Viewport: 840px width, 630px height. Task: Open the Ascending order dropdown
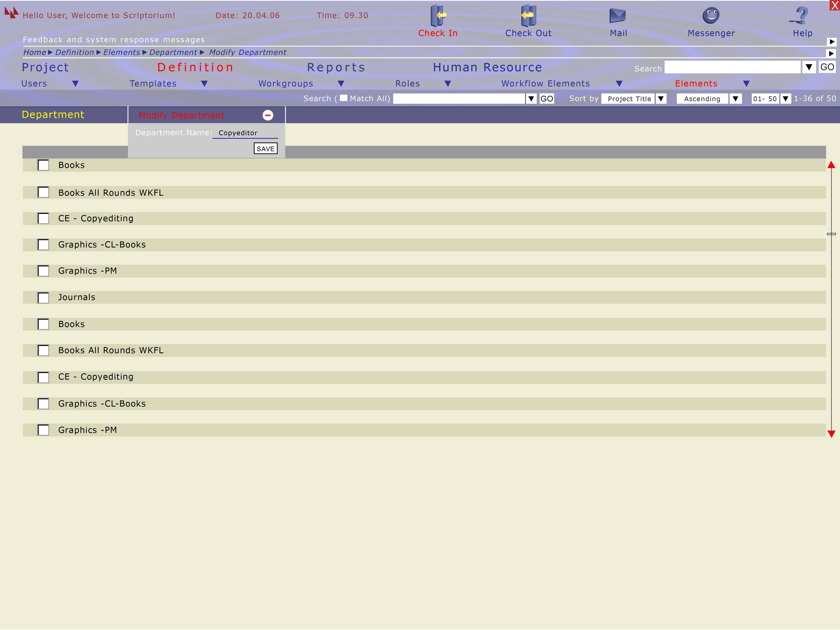[735, 99]
